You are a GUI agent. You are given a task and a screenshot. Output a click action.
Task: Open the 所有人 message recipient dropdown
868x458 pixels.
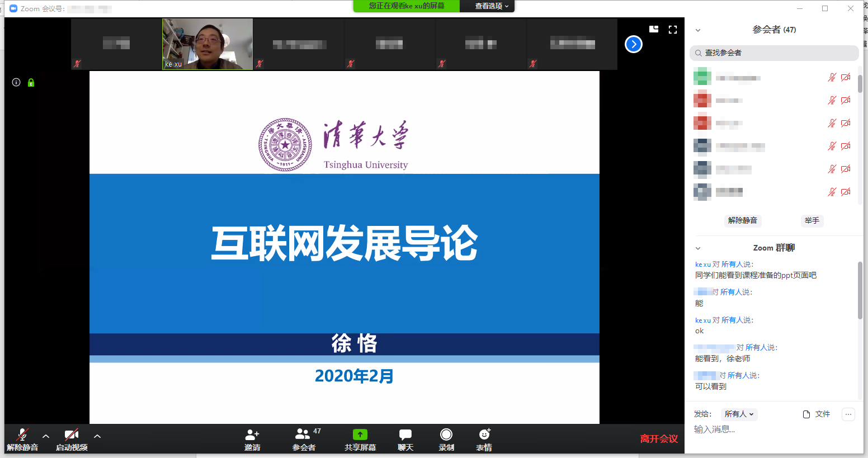pos(739,414)
